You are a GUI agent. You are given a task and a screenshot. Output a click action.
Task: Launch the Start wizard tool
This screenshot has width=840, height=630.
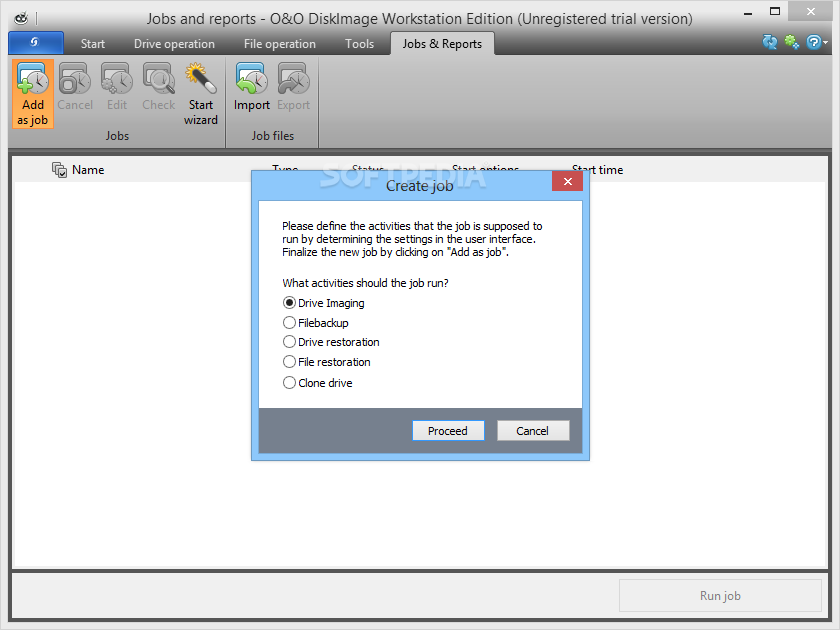pyautogui.click(x=201, y=94)
